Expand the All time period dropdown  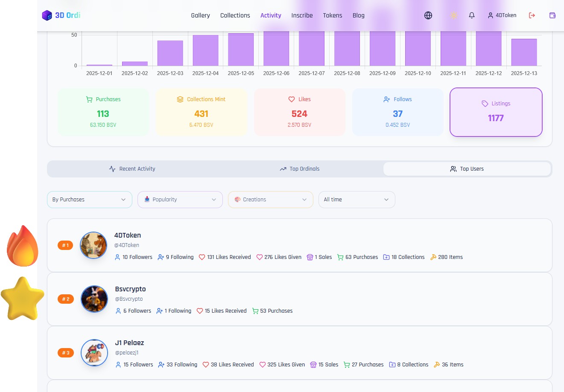point(357,200)
